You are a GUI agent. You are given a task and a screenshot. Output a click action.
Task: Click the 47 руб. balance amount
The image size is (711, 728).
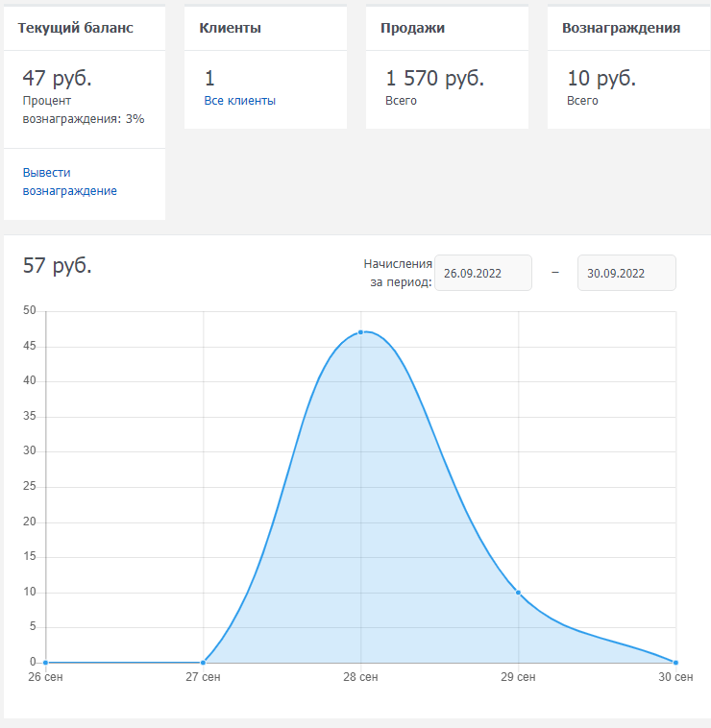(57, 78)
